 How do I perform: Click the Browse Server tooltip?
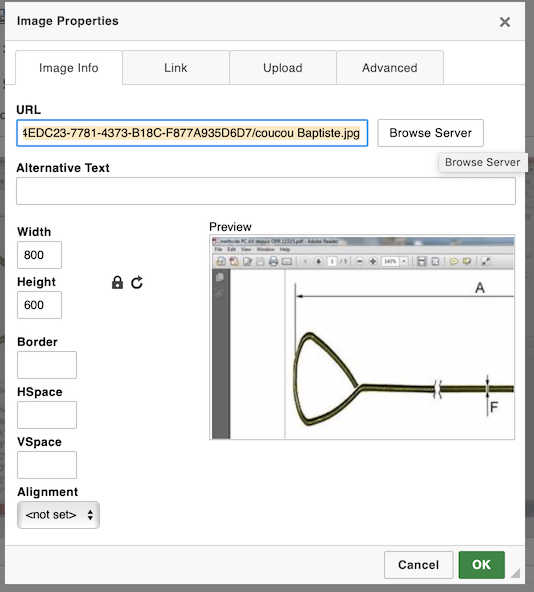[x=482, y=162]
